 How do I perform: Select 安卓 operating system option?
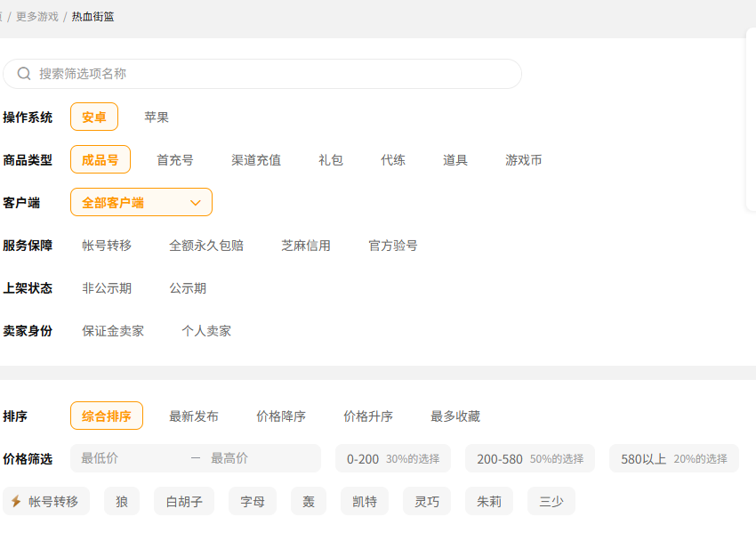tap(94, 117)
